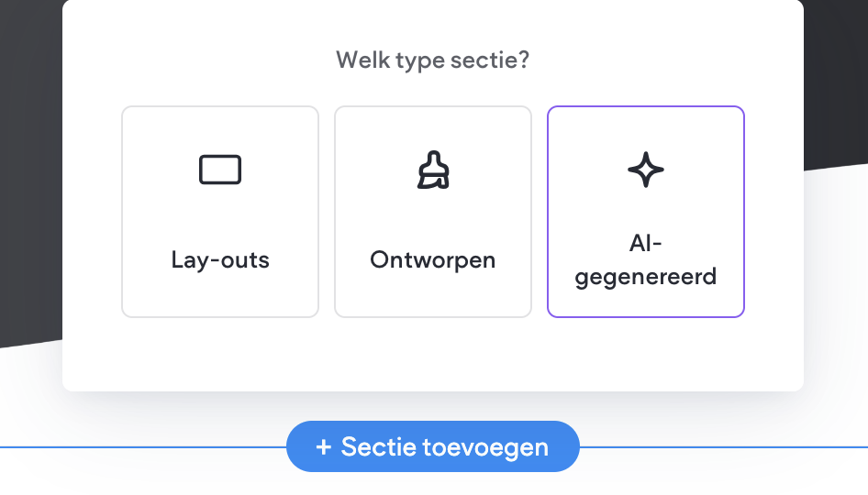This screenshot has width=868, height=495.
Task: Click blue divider line right of Sectie toevoegen
Action: click(725, 447)
